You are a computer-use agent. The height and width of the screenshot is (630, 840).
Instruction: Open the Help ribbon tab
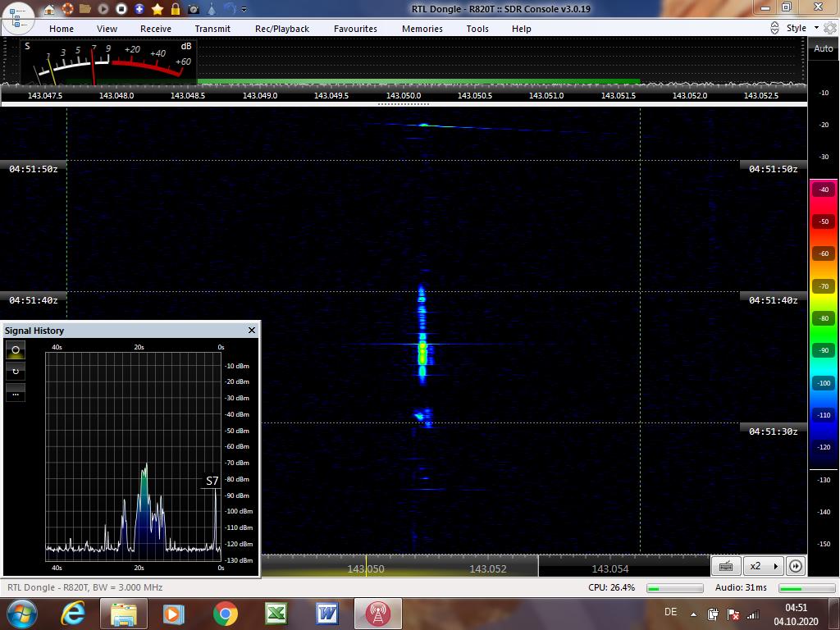tap(521, 29)
